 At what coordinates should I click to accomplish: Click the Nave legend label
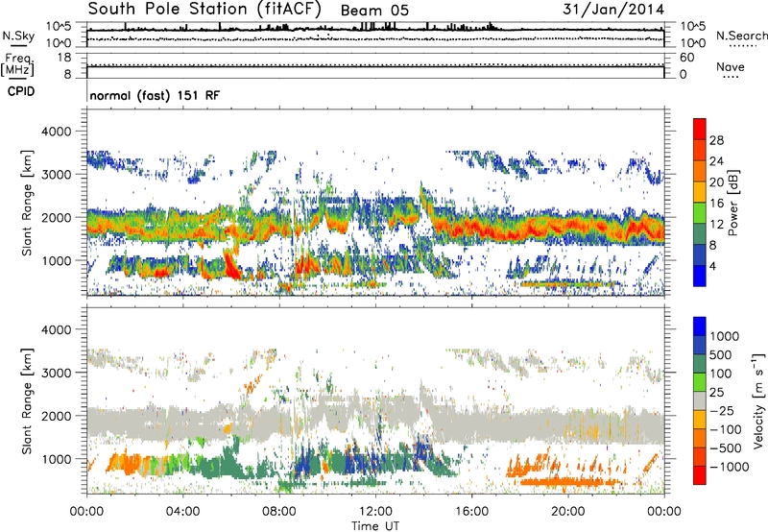pyautogui.click(x=731, y=66)
